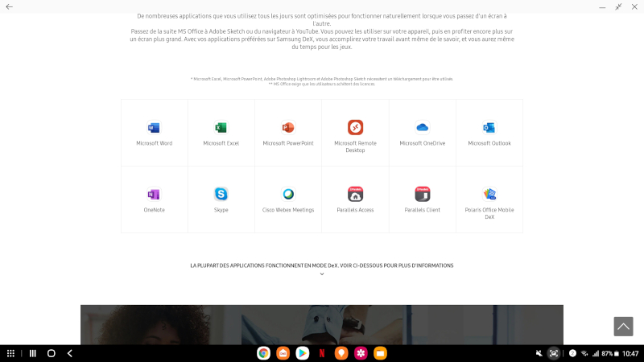The image size is (644, 362).
Task: Tap the taskbar back chevron
Action: 70,353
